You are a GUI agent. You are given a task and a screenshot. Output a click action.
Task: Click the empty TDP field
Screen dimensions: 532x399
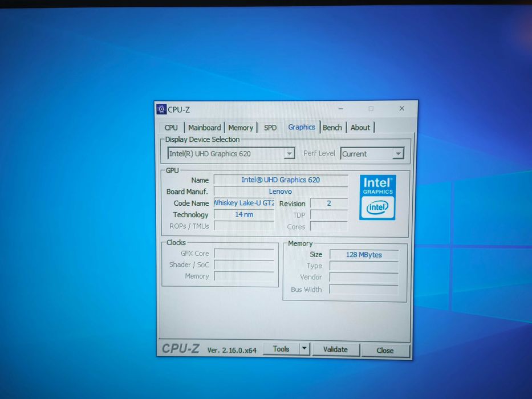pos(329,215)
